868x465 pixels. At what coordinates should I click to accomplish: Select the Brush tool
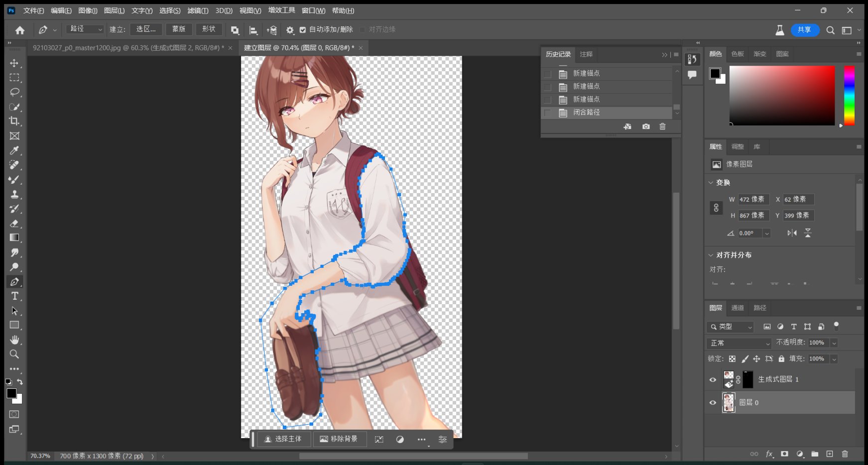tap(14, 180)
